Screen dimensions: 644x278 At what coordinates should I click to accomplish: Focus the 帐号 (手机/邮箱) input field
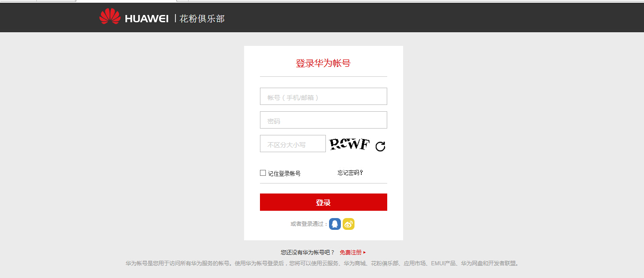click(324, 96)
